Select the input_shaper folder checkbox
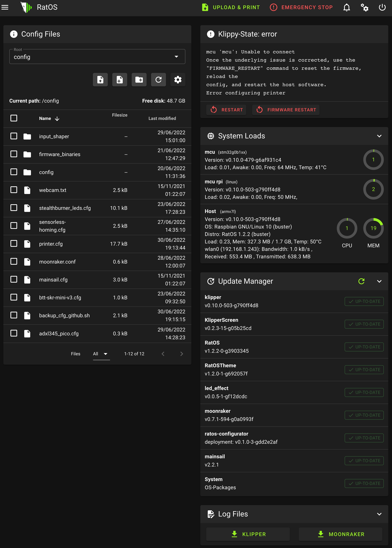The height and width of the screenshot is (548, 392). (x=14, y=136)
